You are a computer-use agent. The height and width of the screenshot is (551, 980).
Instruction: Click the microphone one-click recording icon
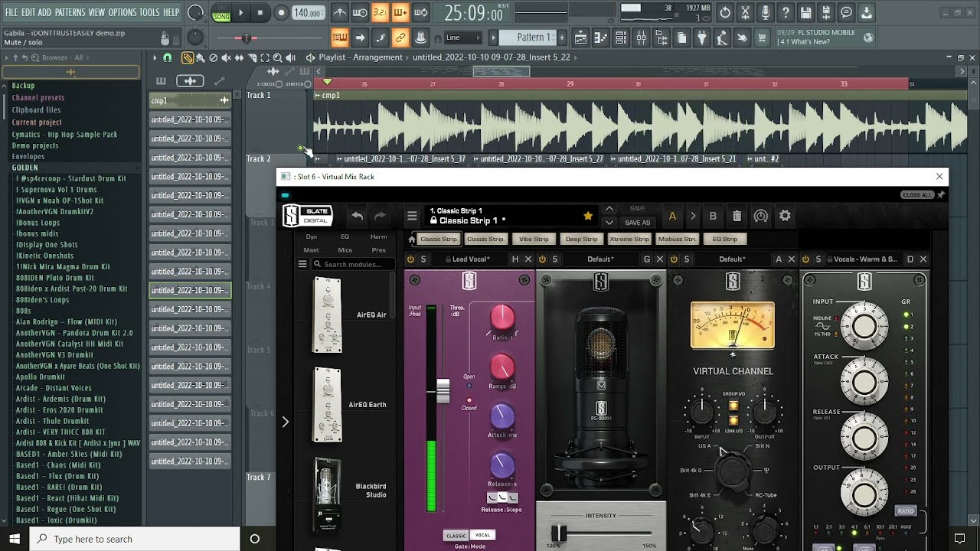pos(765,13)
